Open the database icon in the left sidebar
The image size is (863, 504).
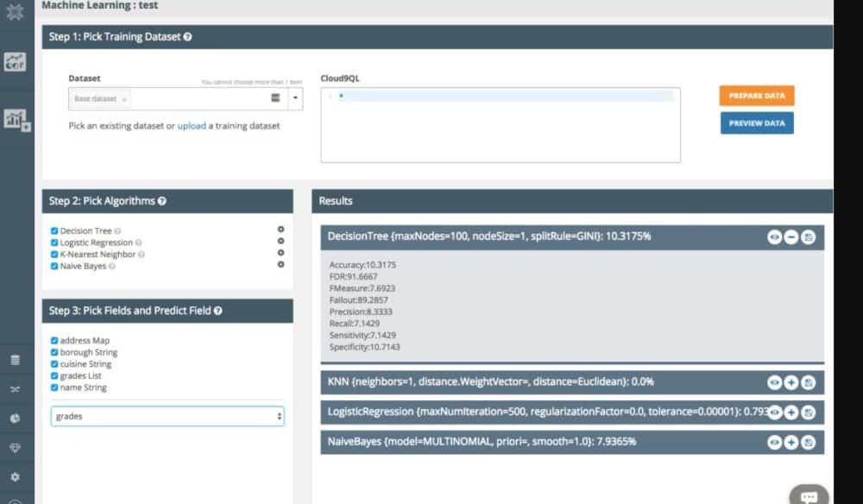[x=15, y=360]
